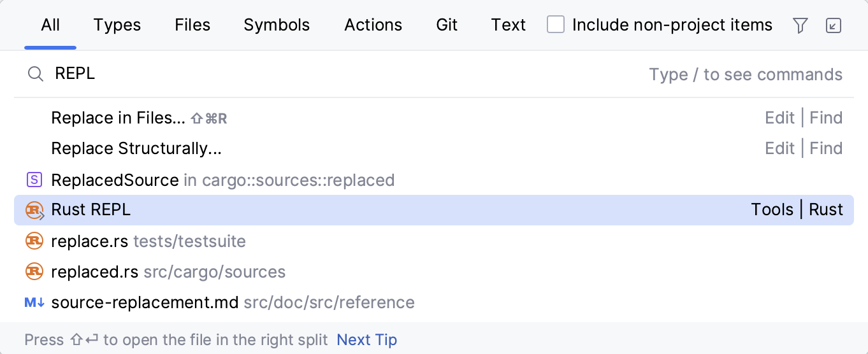Select Replace in Files action
This screenshot has height=354, width=868.
pos(118,118)
